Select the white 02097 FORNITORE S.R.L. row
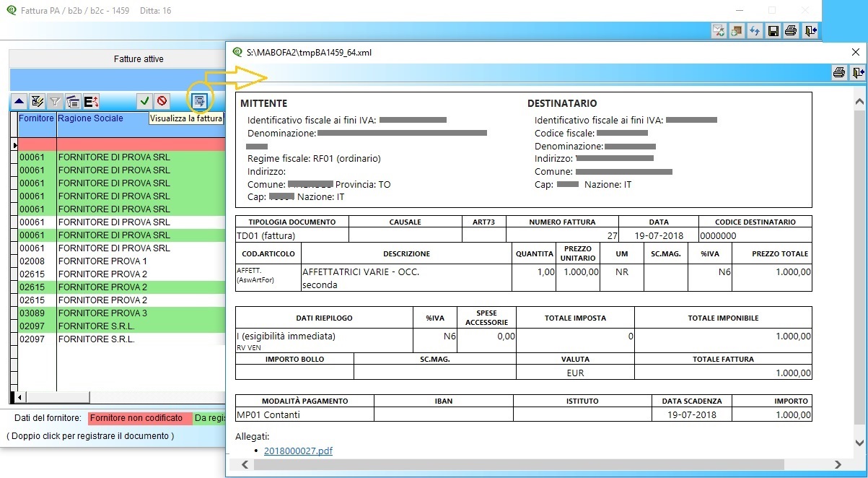 [x=121, y=339]
